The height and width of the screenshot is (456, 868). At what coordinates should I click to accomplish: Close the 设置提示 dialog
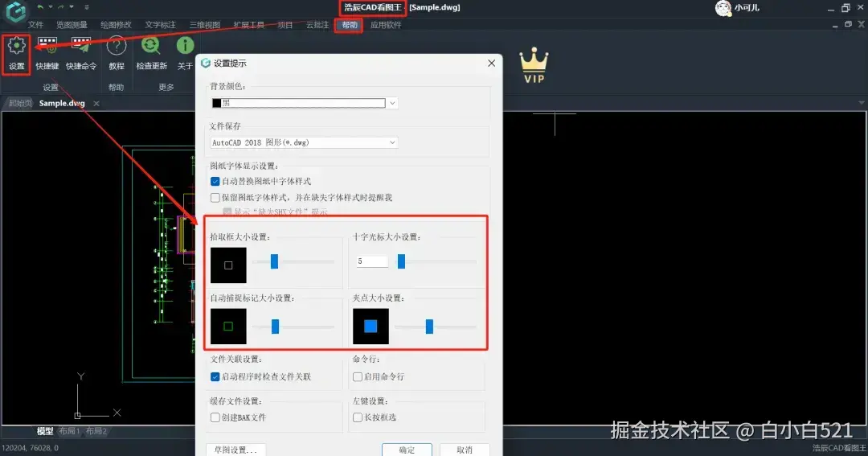491,64
